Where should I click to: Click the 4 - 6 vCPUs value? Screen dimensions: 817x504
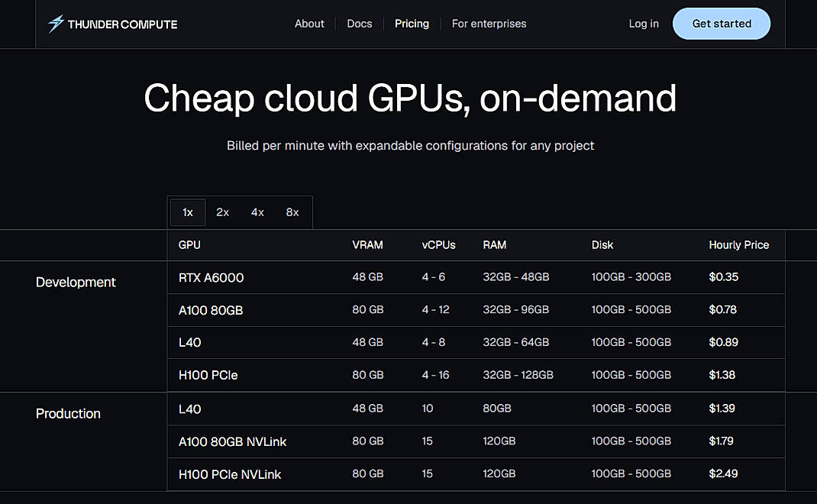434,276
